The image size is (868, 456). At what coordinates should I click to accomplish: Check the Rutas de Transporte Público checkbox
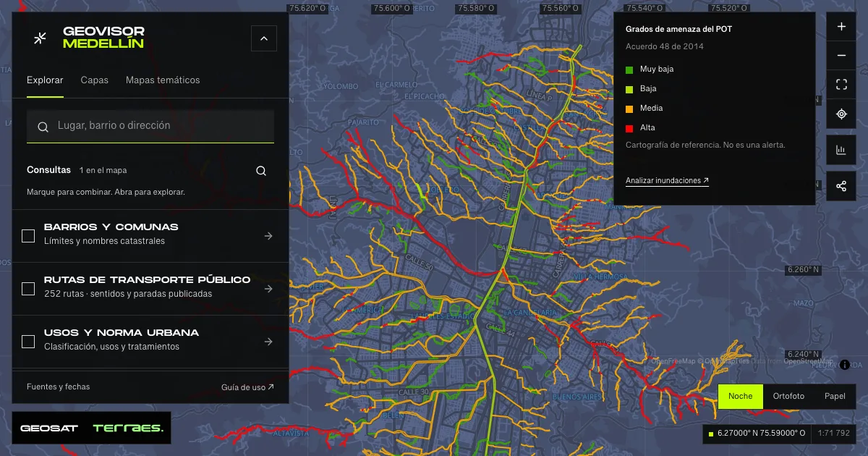click(28, 289)
